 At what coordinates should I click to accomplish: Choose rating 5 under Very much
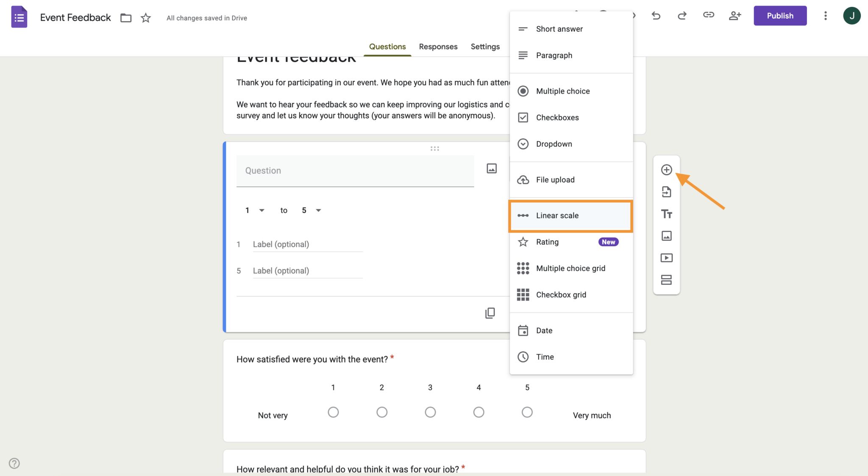(x=527, y=412)
